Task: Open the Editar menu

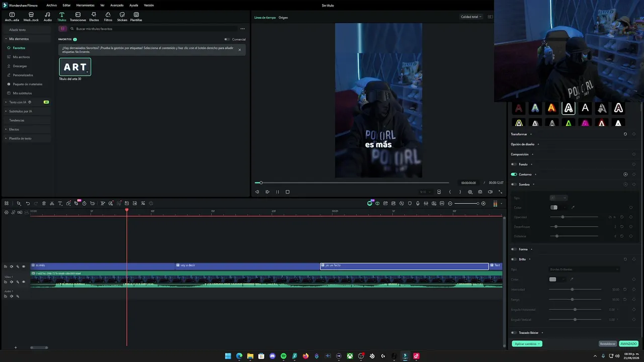Action: pos(66,5)
